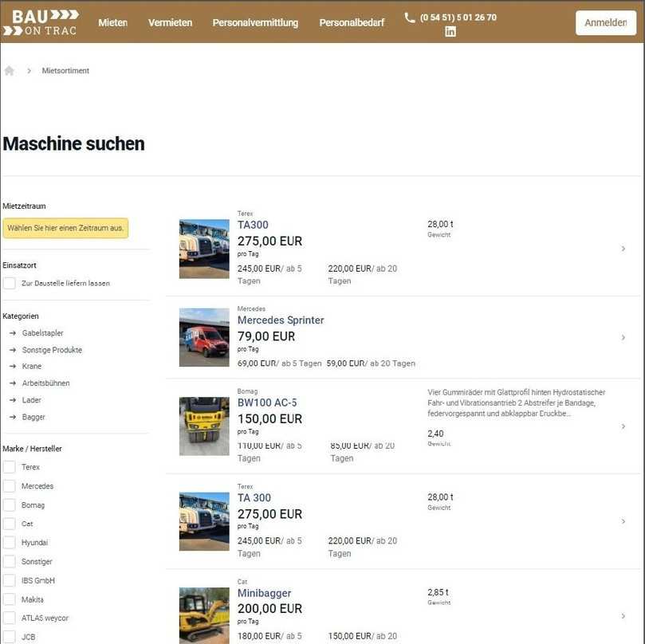Image resolution: width=645 pixels, height=644 pixels.
Task: Open the Mieten menu item
Action: [x=112, y=23]
